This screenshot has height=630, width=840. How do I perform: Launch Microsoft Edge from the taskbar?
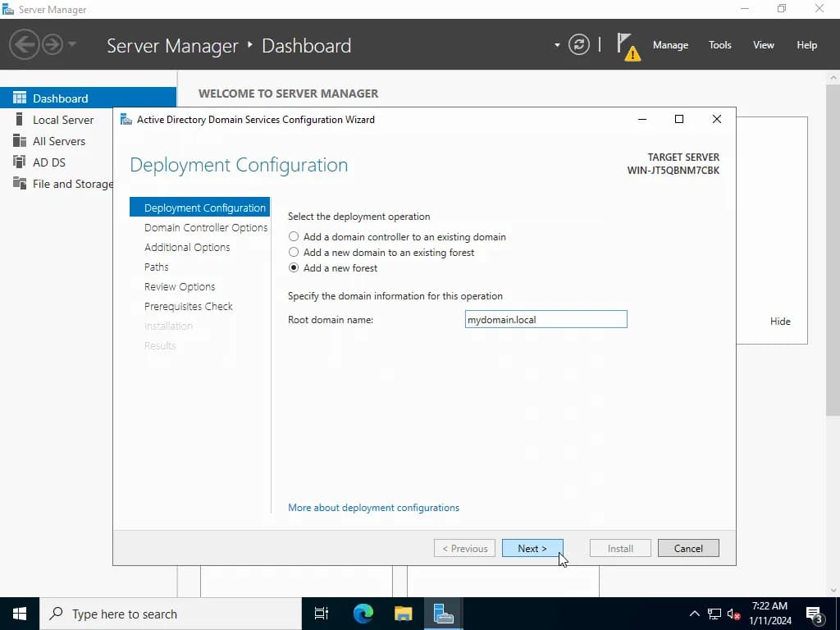point(363,614)
